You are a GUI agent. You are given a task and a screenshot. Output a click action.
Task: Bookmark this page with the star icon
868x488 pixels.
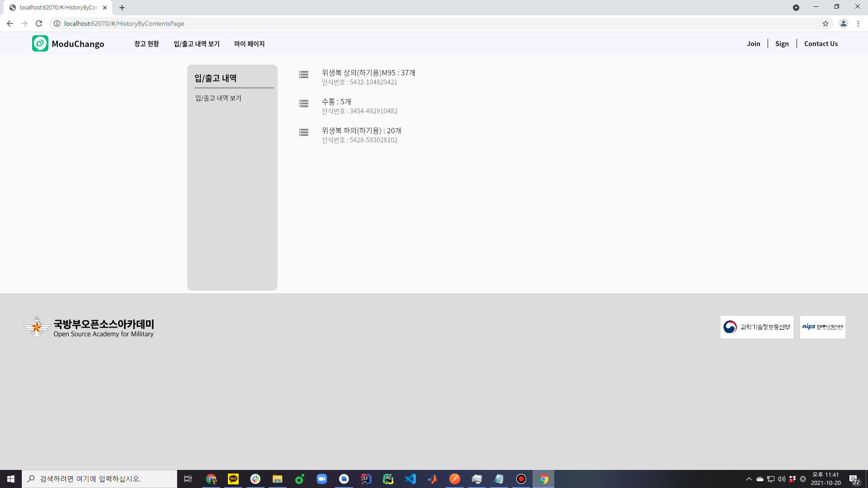pyautogui.click(x=826, y=23)
